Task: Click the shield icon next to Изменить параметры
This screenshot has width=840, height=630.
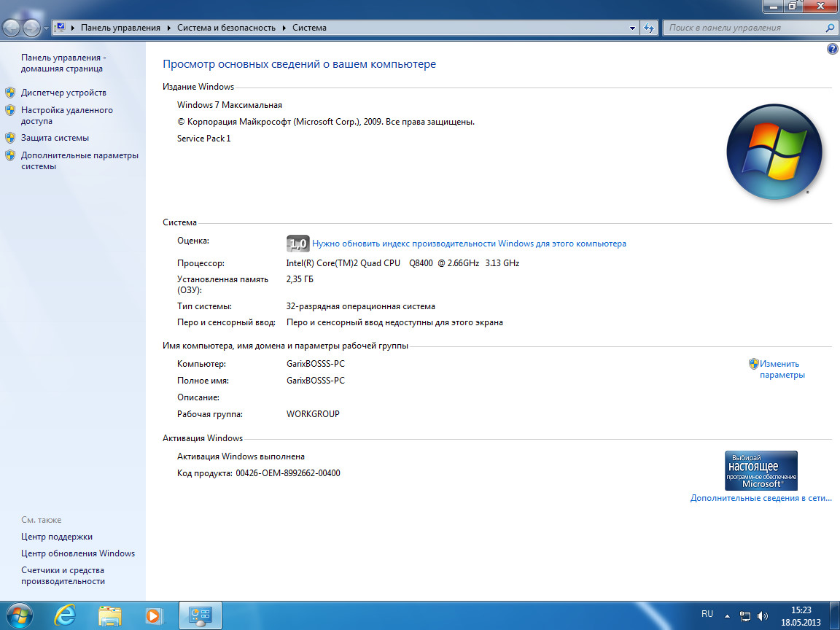Action: point(753,364)
